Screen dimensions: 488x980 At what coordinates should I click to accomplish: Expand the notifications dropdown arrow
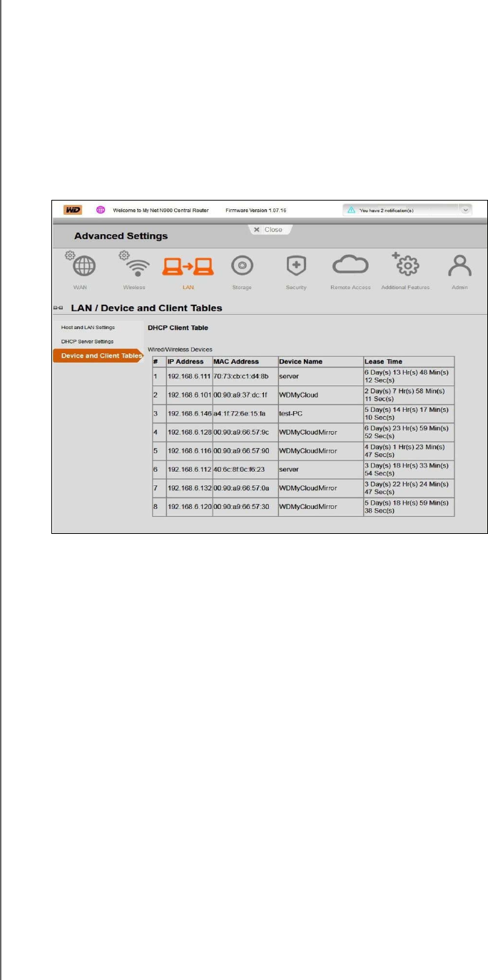(466, 211)
